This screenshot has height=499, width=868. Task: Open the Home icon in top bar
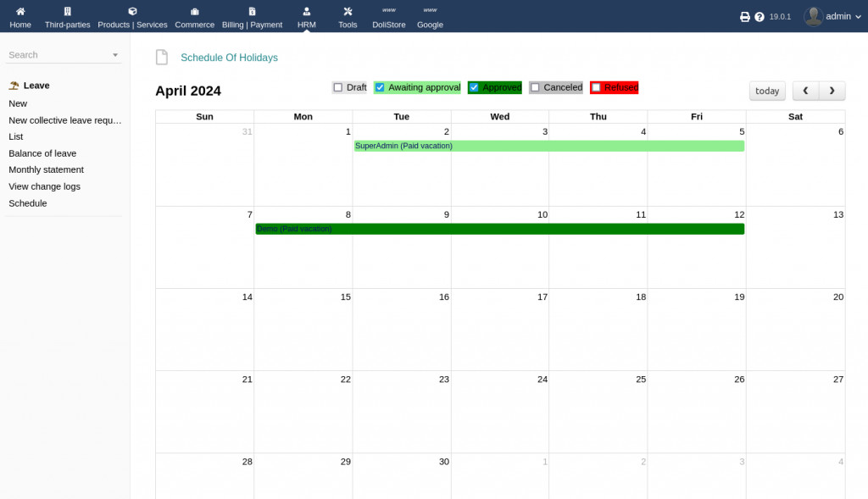(20, 12)
